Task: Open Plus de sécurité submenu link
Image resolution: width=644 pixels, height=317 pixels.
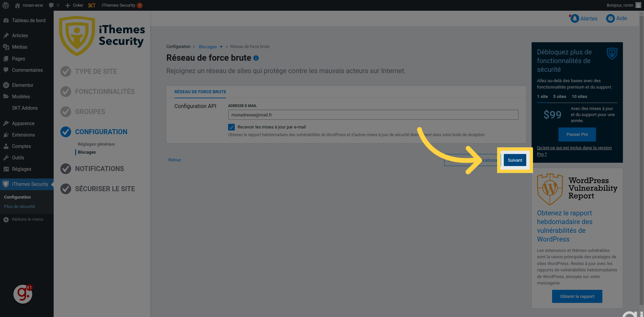Action: point(19,207)
